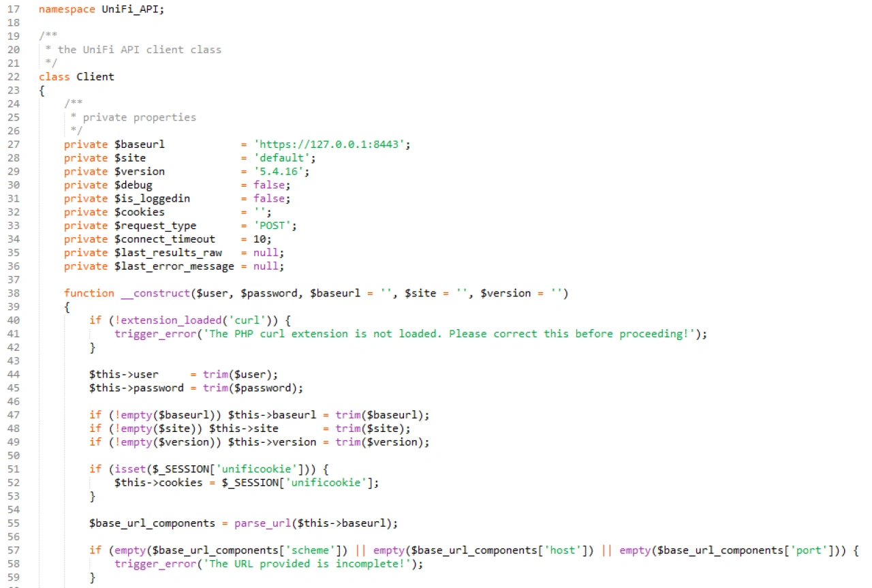Click line number 51 in the gutter
This screenshot has height=588, width=872.
click(14, 469)
